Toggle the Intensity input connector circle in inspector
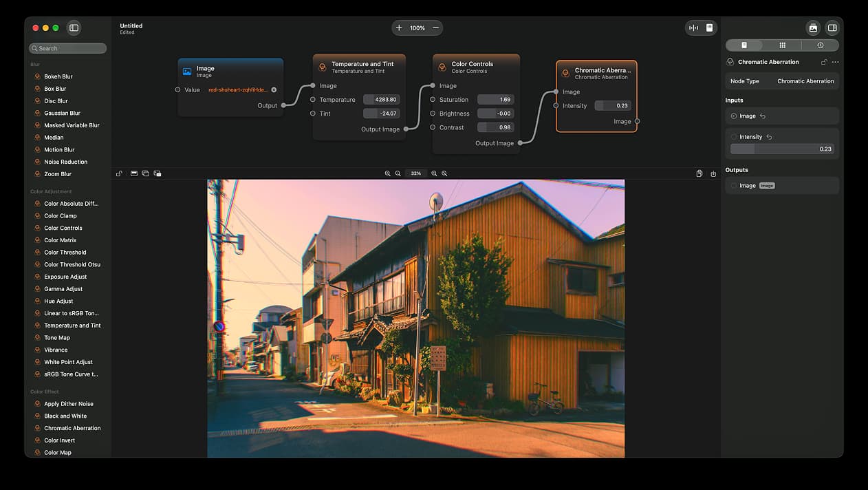Viewport: 868px width, 490px height. (x=734, y=137)
